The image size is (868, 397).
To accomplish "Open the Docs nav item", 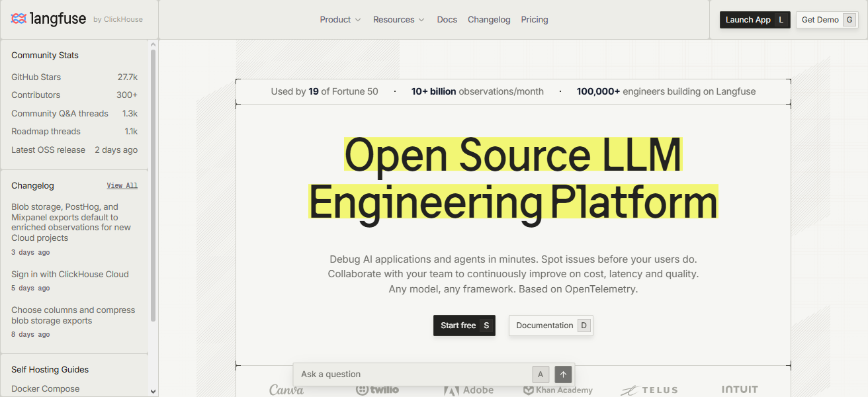I will 447,20.
